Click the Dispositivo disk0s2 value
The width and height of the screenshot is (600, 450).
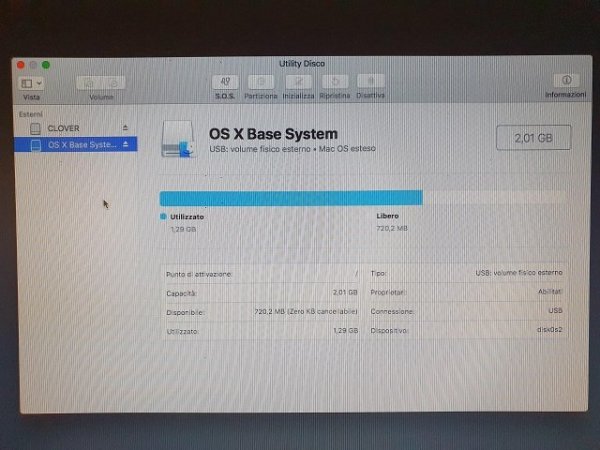point(549,329)
